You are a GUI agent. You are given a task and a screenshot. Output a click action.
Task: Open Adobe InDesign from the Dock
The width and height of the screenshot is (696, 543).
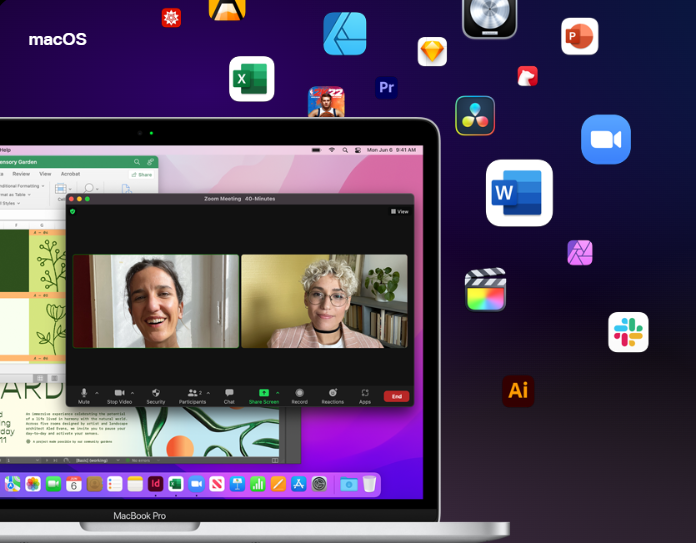155,483
